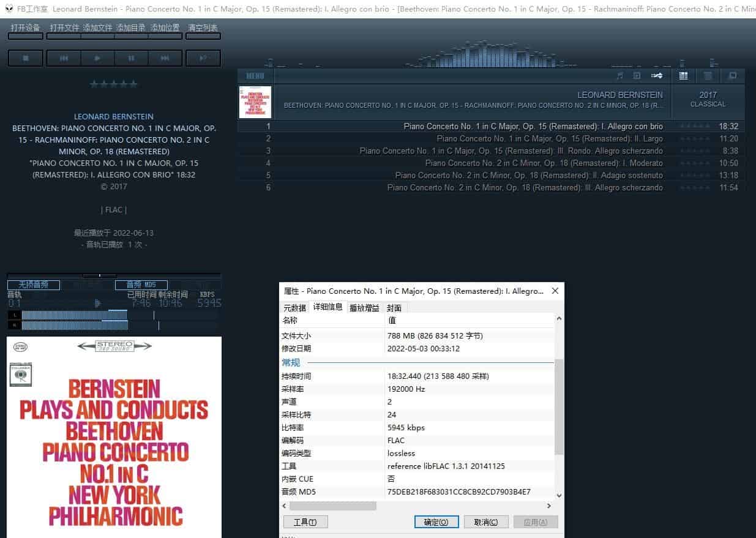756x538 pixels.
Task: Rate the Rondo track with stars
Action: point(695,151)
